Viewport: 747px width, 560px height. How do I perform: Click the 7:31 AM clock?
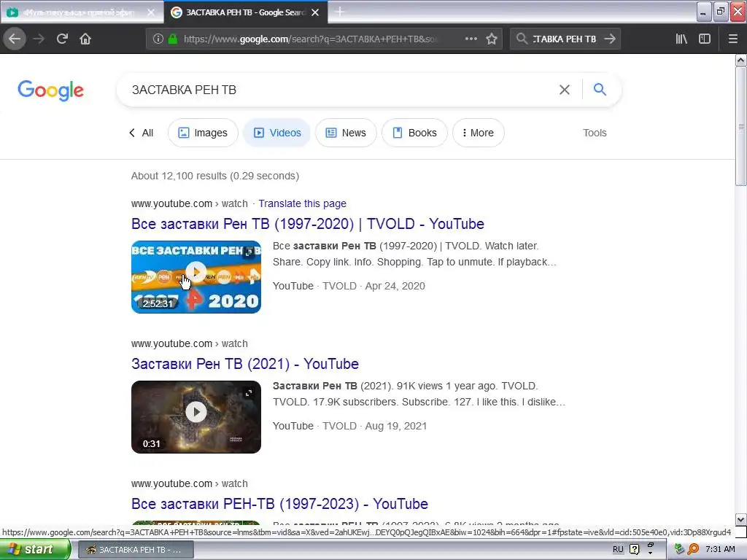click(720, 550)
